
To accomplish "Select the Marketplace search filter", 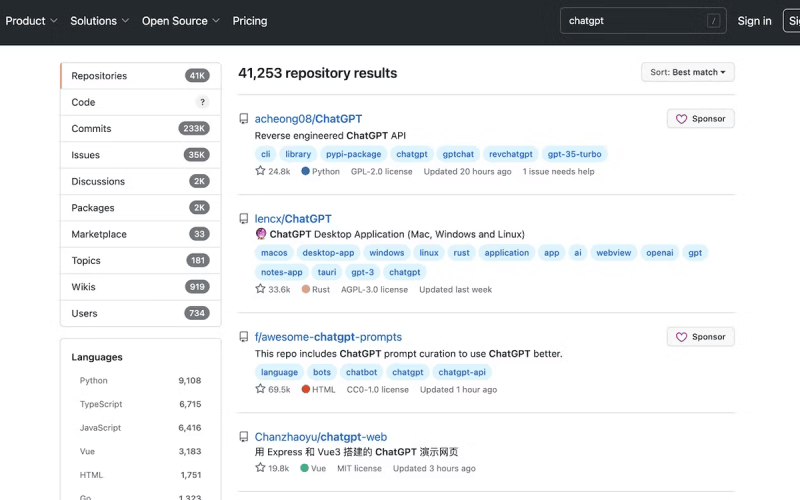I will click(x=141, y=234).
